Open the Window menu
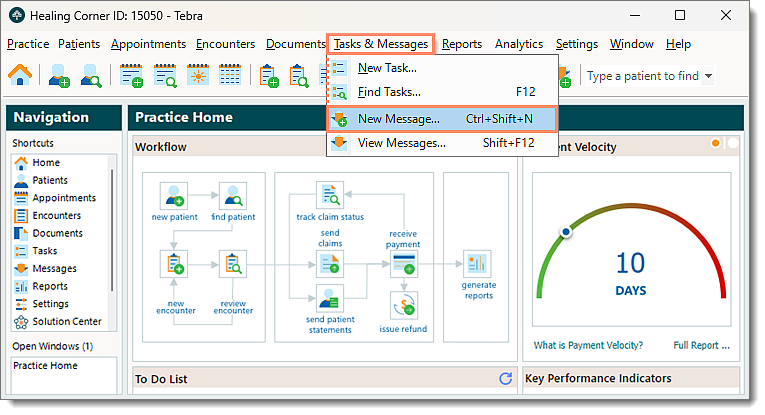 pyautogui.click(x=631, y=44)
